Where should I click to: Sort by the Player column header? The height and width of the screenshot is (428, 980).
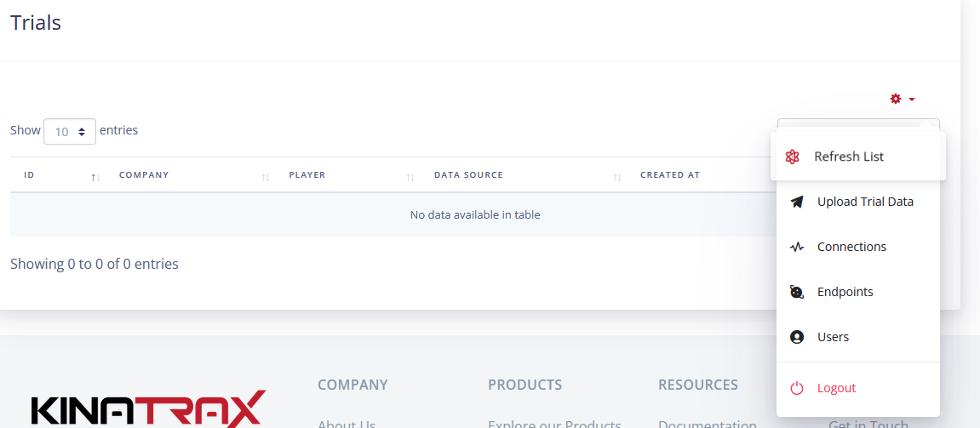coord(307,175)
